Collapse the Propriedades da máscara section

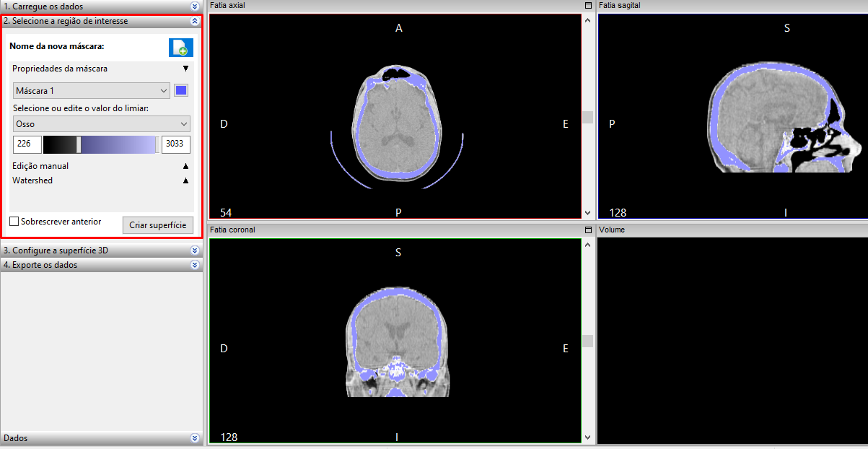coord(185,69)
